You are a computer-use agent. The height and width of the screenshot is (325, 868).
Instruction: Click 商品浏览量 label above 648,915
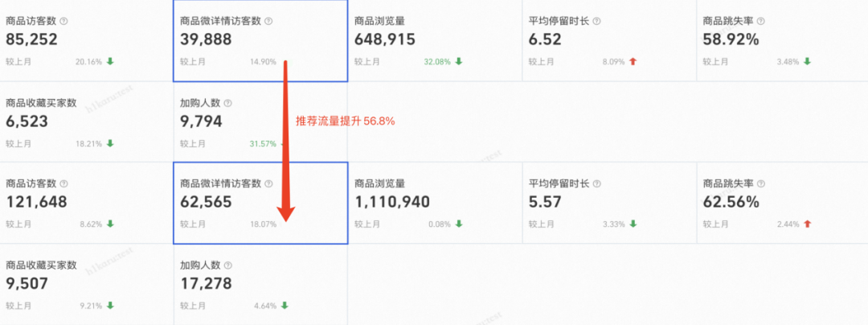point(379,21)
